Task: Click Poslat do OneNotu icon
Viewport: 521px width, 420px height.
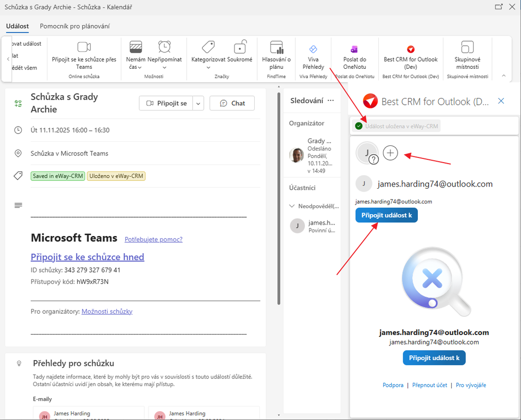Action: click(354, 49)
